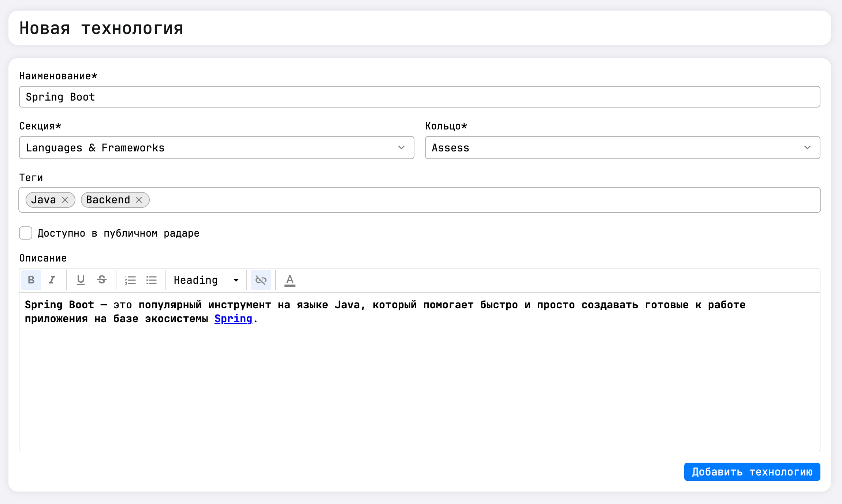
Task: Insert a bulleted list
Action: pyautogui.click(x=152, y=280)
